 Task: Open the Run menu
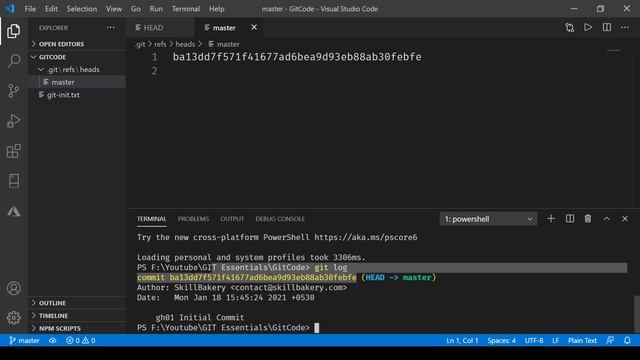[x=156, y=9]
